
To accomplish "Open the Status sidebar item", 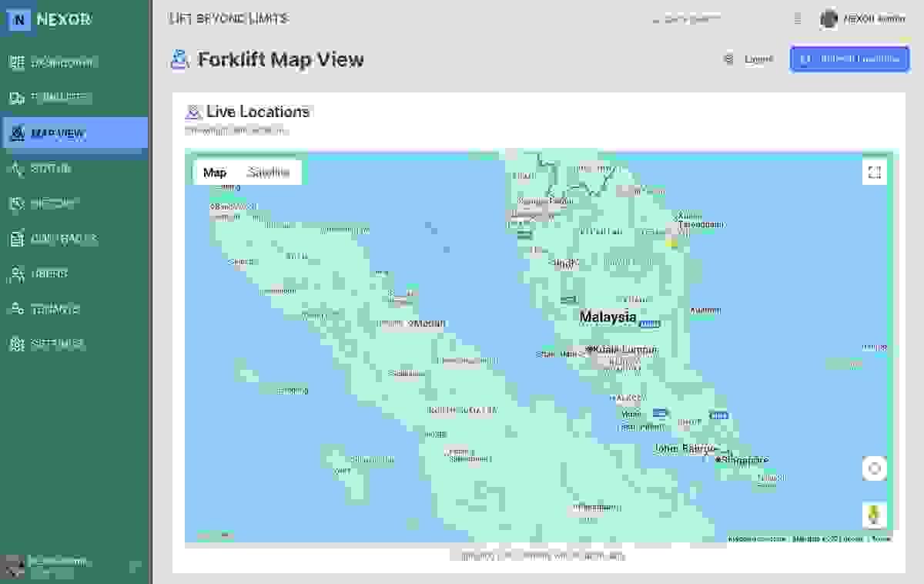I will tap(75, 169).
